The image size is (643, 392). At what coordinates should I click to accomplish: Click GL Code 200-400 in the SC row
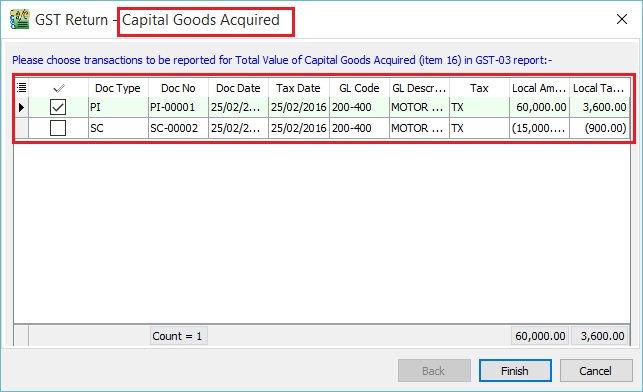click(359, 128)
